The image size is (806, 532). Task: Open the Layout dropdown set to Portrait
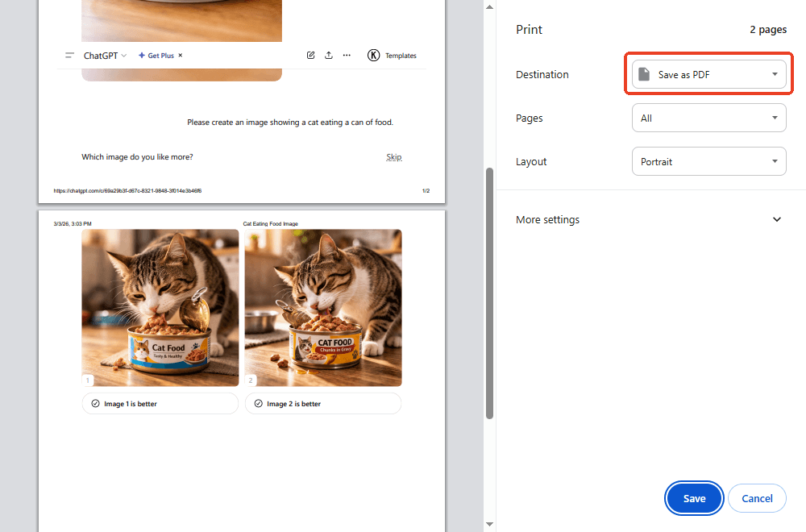(x=708, y=161)
